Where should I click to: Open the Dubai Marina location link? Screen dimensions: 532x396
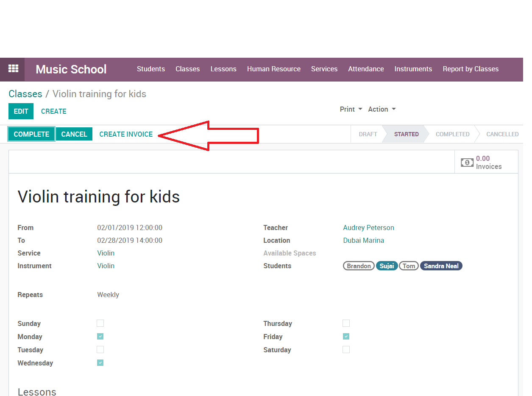tap(363, 240)
